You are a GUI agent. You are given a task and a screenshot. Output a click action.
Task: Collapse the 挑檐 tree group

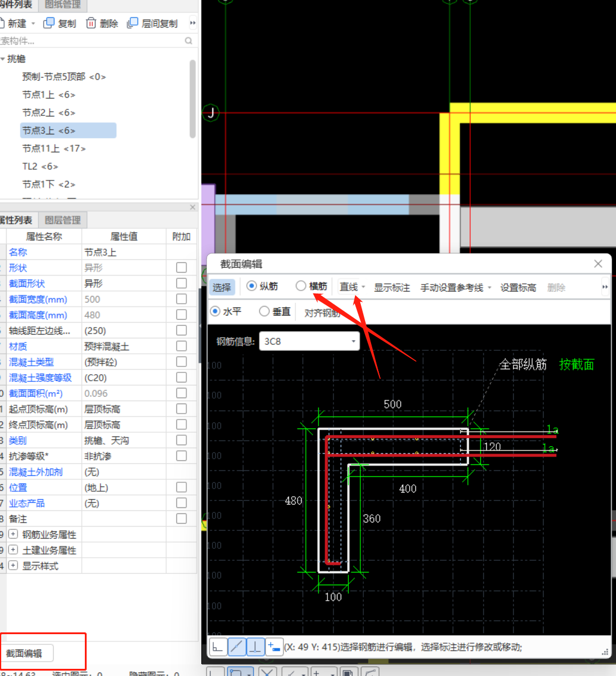pyautogui.click(x=2, y=59)
